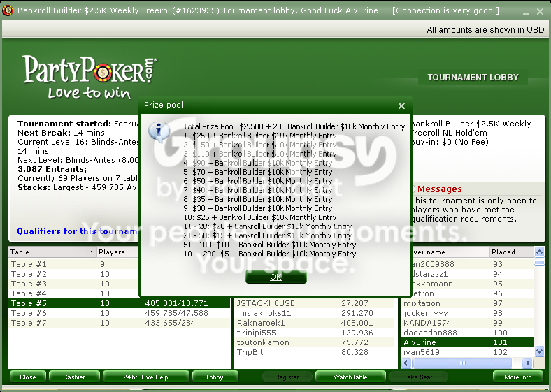Click the Take Seat button

pos(418,377)
